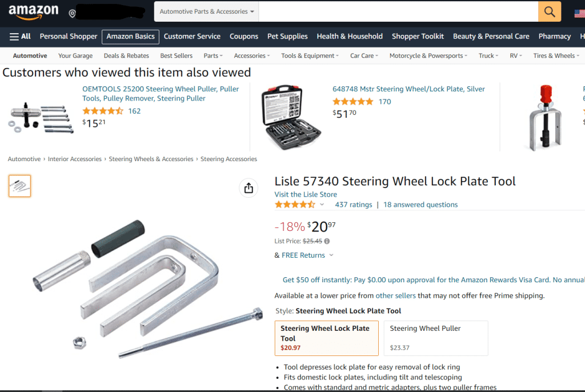Expand the FREE Returns chevron
The image size is (585, 392).
(331, 255)
